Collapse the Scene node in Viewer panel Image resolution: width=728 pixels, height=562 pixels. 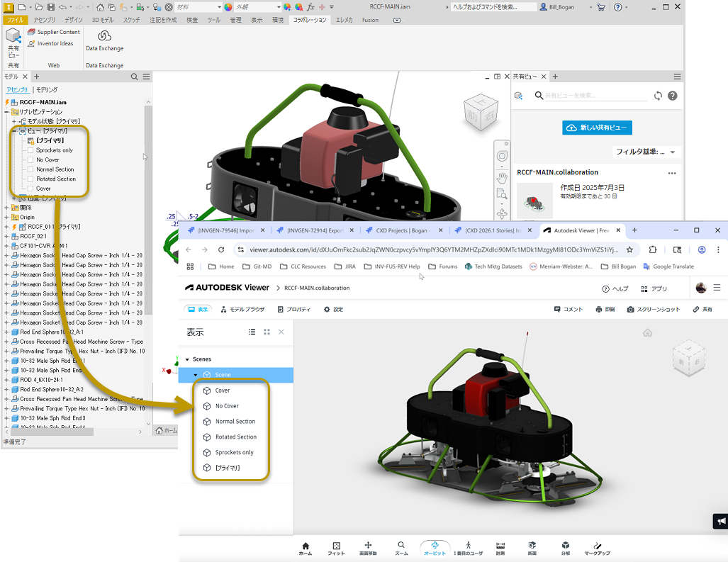[x=196, y=374]
